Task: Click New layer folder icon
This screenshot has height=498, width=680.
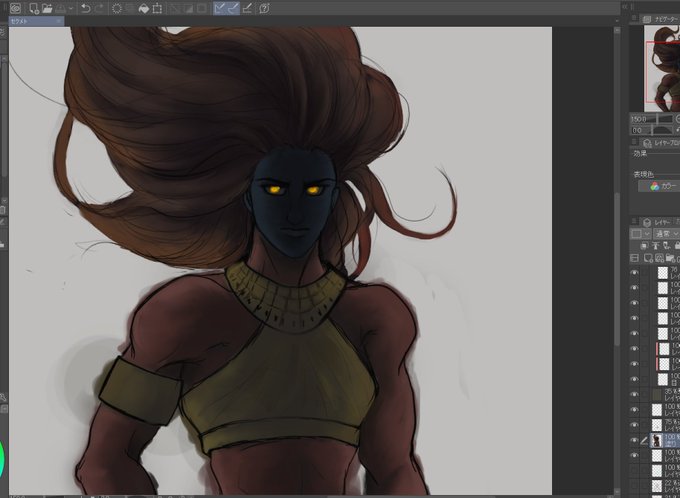Action: point(670,259)
